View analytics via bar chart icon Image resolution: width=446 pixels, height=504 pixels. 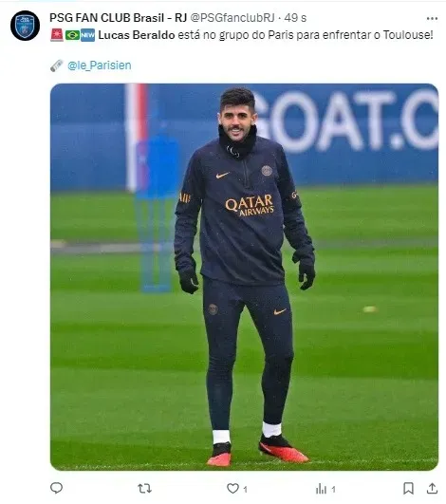(x=321, y=489)
